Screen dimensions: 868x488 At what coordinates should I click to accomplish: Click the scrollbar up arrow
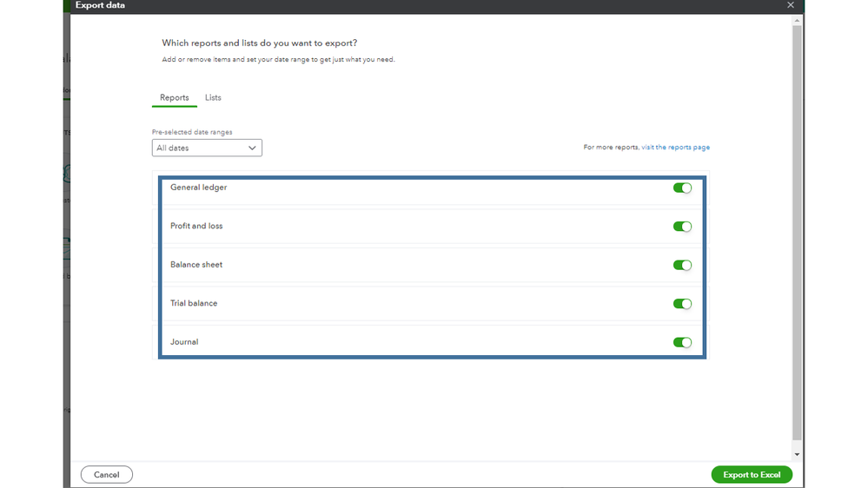click(x=797, y=20)
